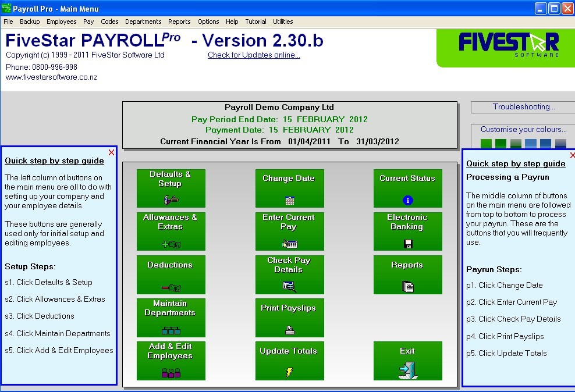Image resolution: width=575 pixels, height=392 pixels.
Task: Open the File menu
Action: pos(8,22)
